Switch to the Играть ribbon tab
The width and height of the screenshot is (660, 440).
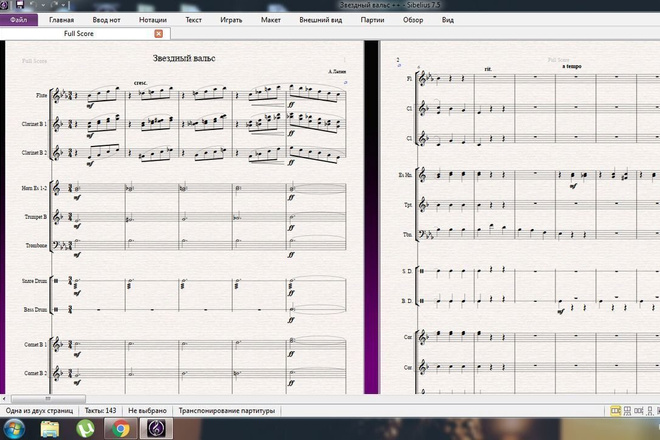[231, 20]
